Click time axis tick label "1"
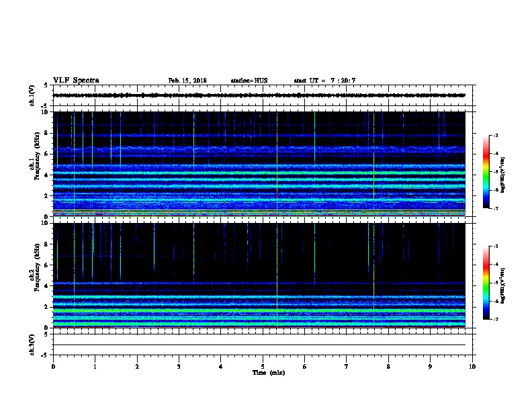 (95, 367)
